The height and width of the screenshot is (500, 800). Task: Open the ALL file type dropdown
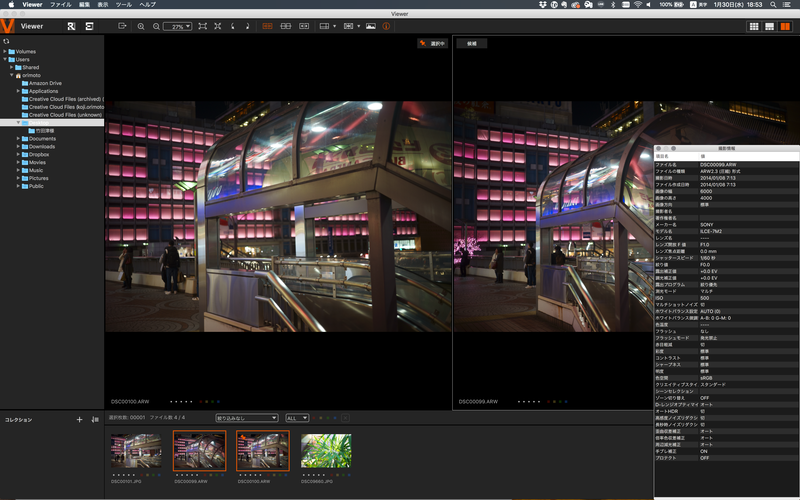click(x=297, y=418)
